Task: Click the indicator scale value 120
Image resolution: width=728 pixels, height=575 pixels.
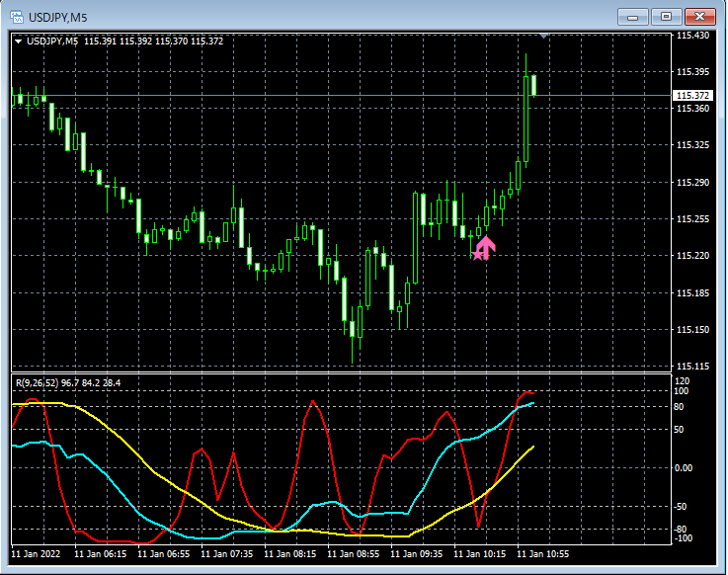Action: pos(682,381)
